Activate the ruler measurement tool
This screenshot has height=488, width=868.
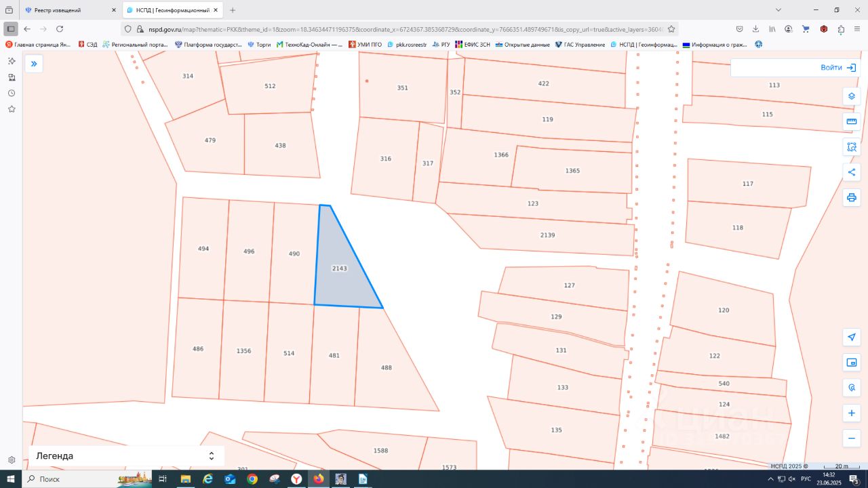pyautogui.click(x=852, y=122)
